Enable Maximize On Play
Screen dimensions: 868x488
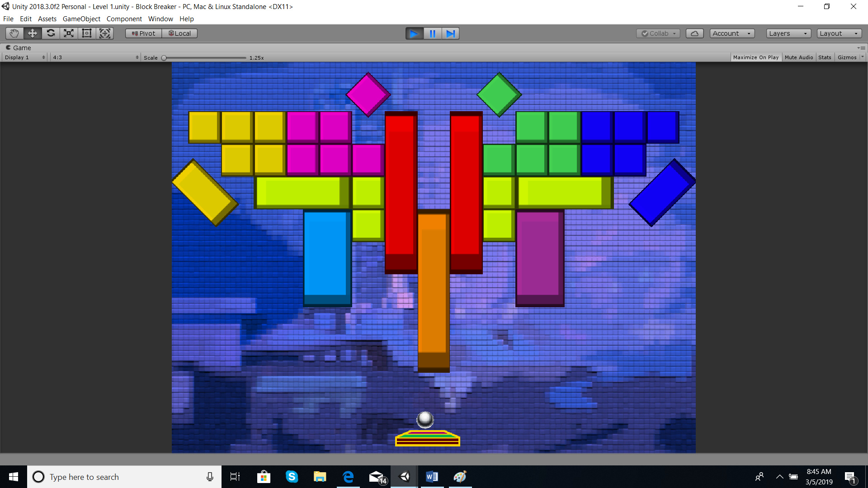point(755,57)
